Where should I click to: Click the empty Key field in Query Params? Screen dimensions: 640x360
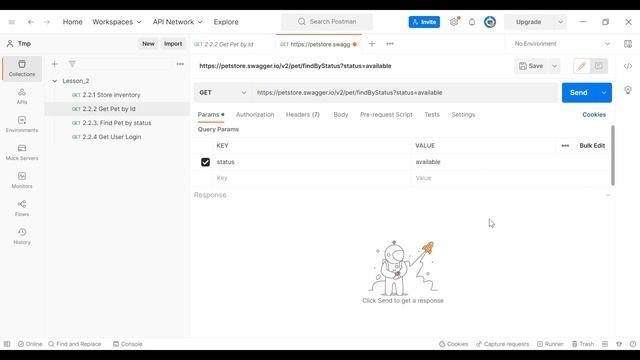[x=312, y=178]
